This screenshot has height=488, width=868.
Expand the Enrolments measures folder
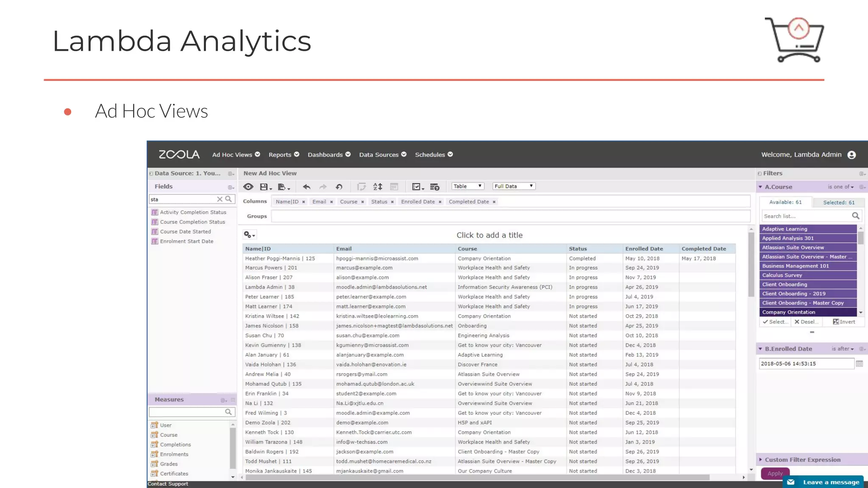coord(155,454)
